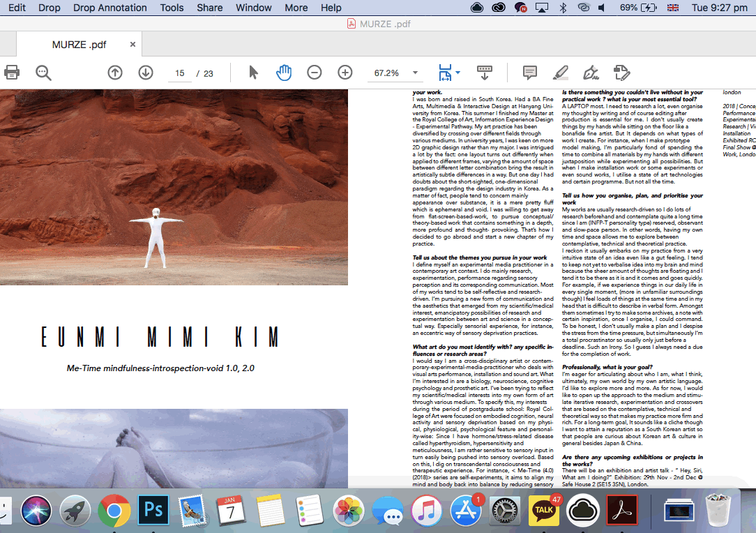Open Google Chrome from dock

(x=114, y=511)
